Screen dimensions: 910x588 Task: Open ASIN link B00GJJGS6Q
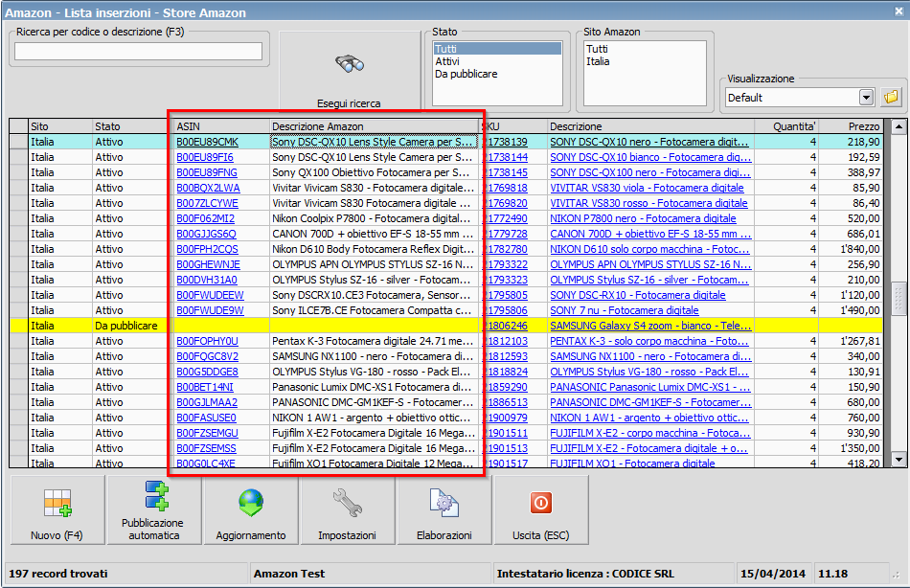click(x=206, y=234)
